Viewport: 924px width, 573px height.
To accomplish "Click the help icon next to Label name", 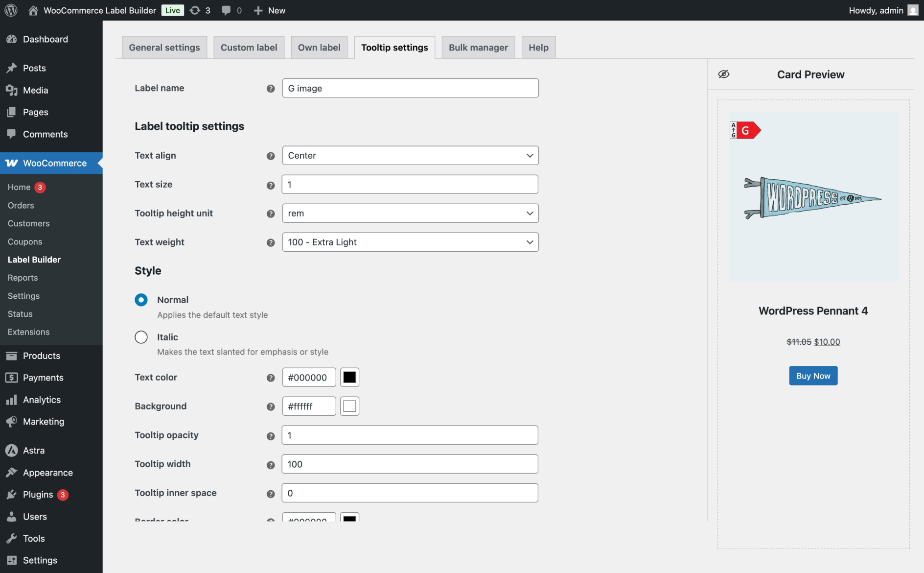I will pyautogui.click(x=271, y=89).
